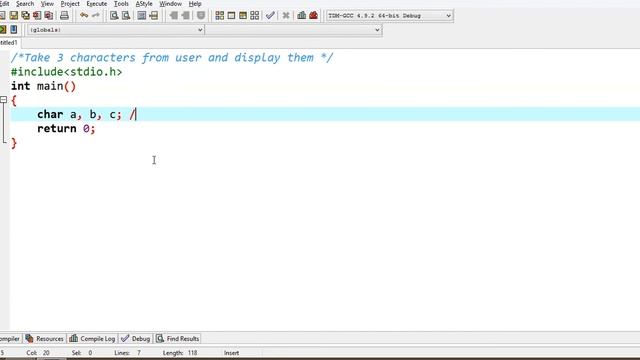Click the Save file icon
Viewport: 640px width, 360px height.
click(x=14, y=16)
